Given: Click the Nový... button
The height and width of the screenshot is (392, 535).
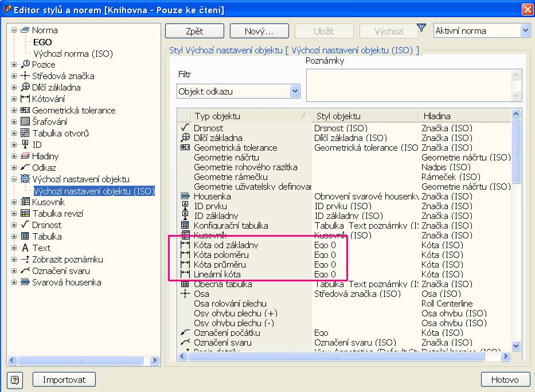Looking at the screenshot, I should tap(259, 31).
